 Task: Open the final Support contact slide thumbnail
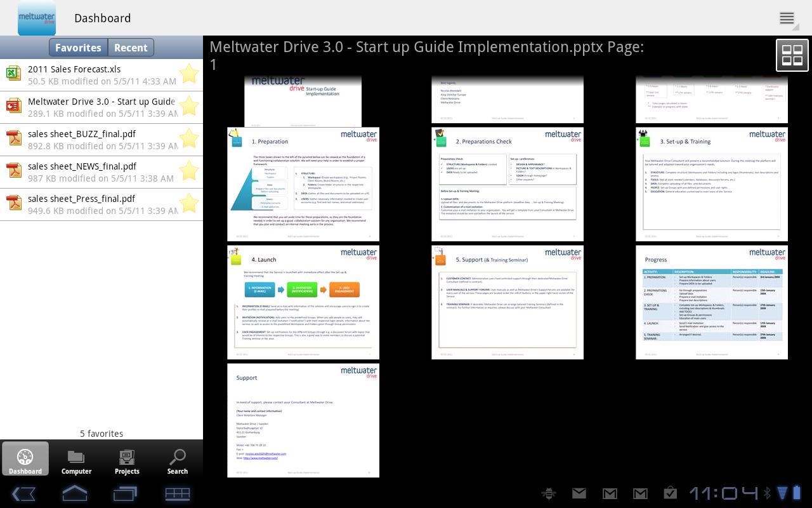(x=303, y=420)
